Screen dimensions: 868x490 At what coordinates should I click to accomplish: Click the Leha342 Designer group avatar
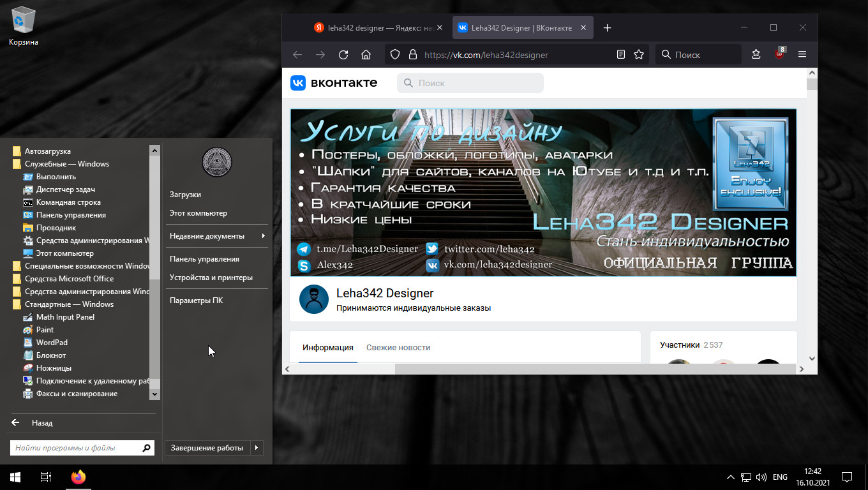click(314, 299)
